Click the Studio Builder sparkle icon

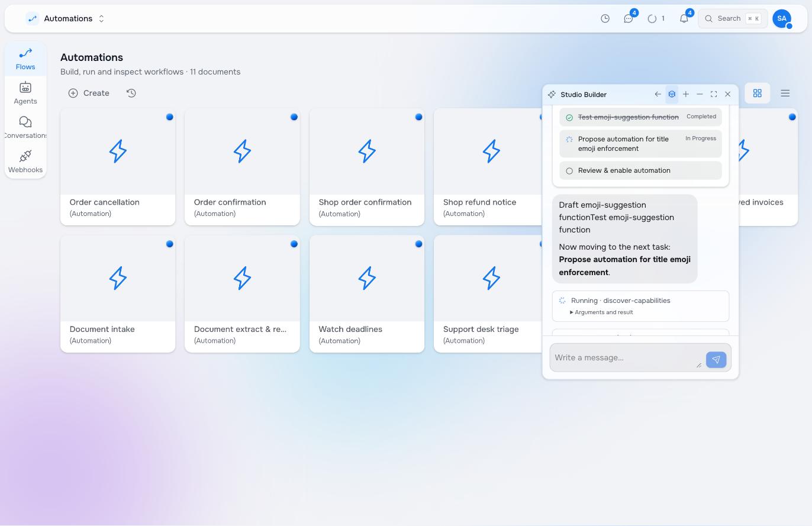(x=552, y=94)
